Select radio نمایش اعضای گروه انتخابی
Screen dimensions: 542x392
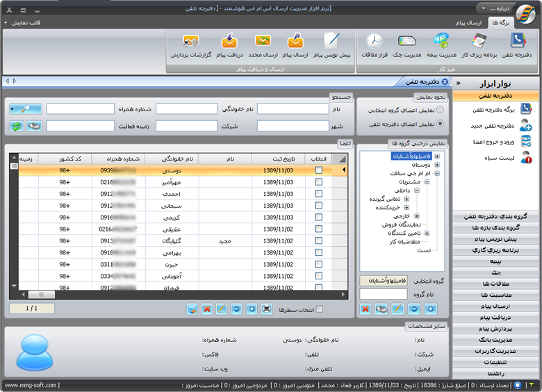pyautogui.click(x=440, y=110)
